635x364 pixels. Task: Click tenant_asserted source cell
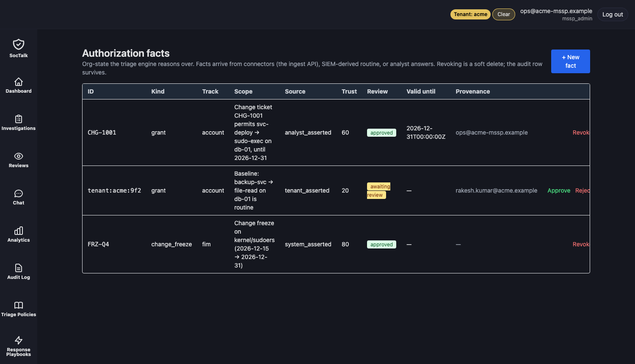(307, 190)
